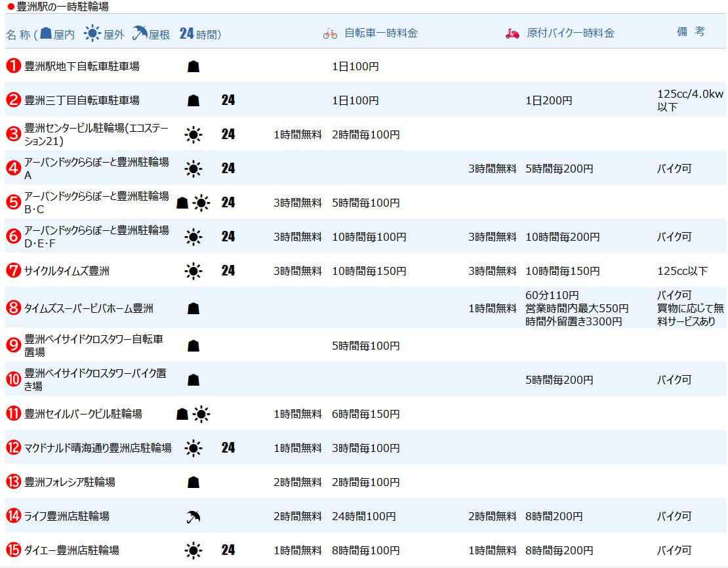
Task: Click the red number 1 marker
Action: 13,66
